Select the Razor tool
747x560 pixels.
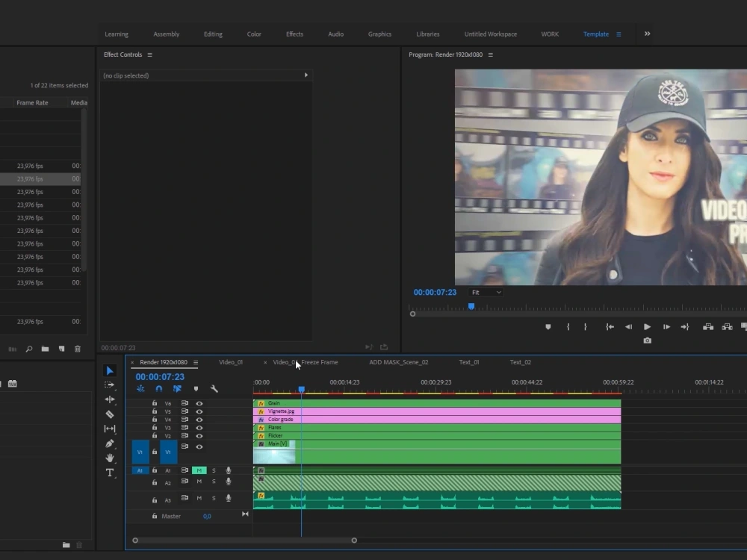click(110, 414)
